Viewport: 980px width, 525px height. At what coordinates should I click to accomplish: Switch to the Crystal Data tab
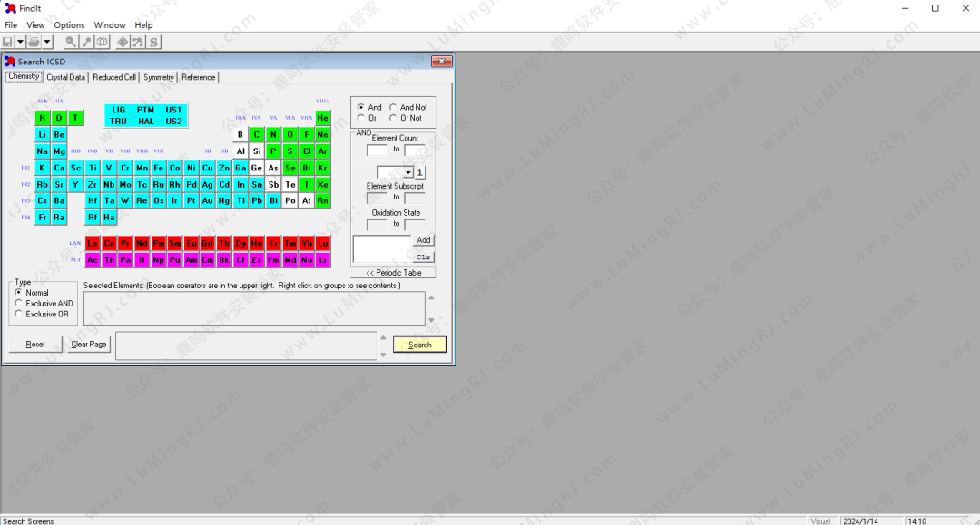point(65,77)
